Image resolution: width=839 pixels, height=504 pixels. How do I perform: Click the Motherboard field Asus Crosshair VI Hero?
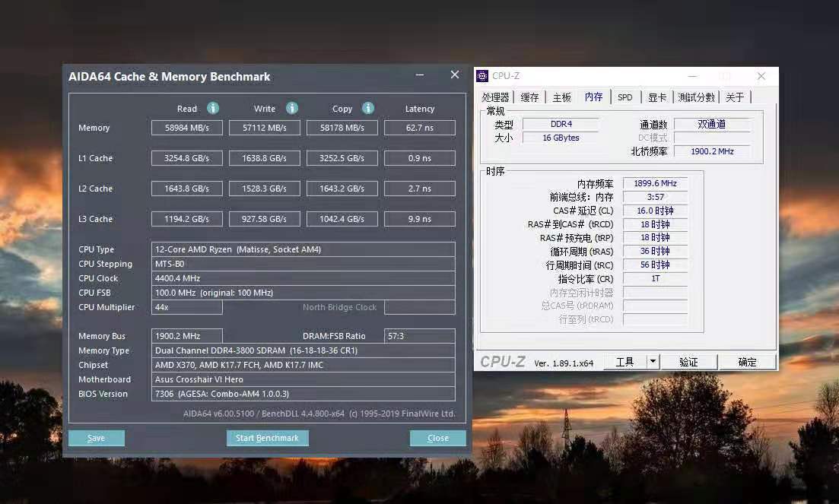304,379
